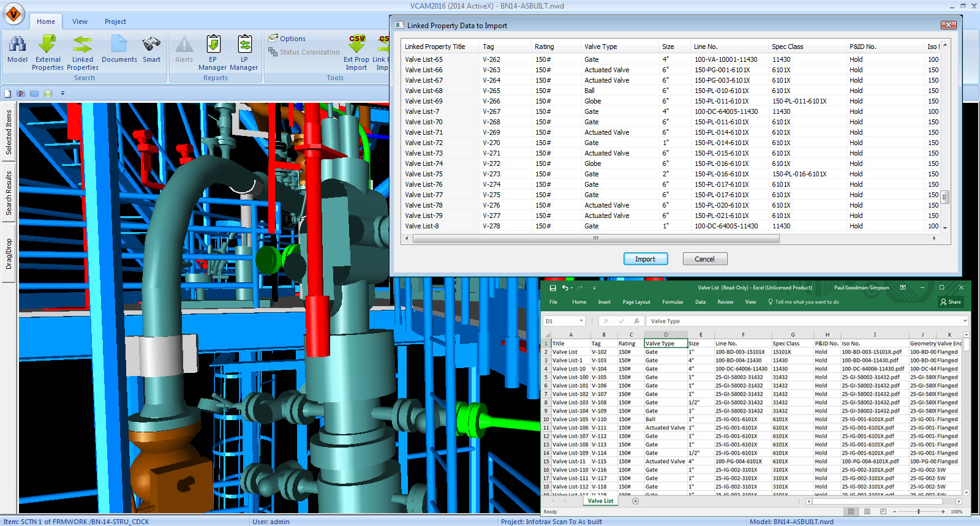This screenshot has height=526, width=980.
Task: Expand the Excel Name Box dropdown
Action: [x=581, y=321]
